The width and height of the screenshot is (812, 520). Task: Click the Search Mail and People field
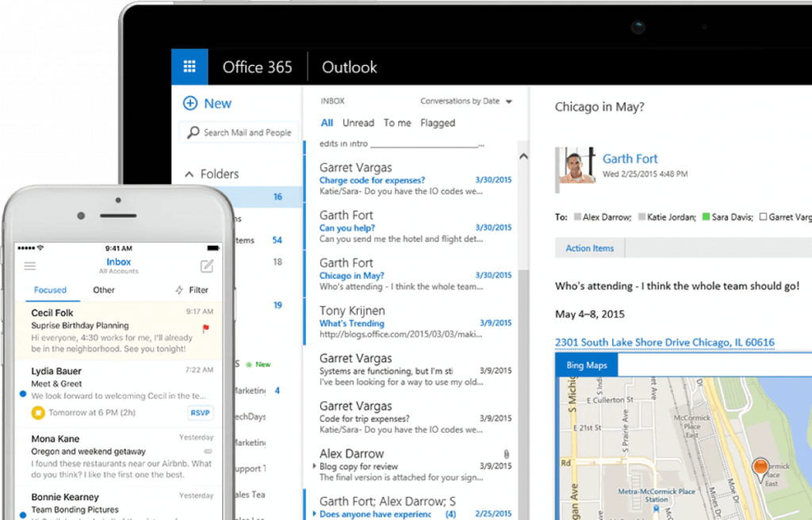click(x=239, y=132)
